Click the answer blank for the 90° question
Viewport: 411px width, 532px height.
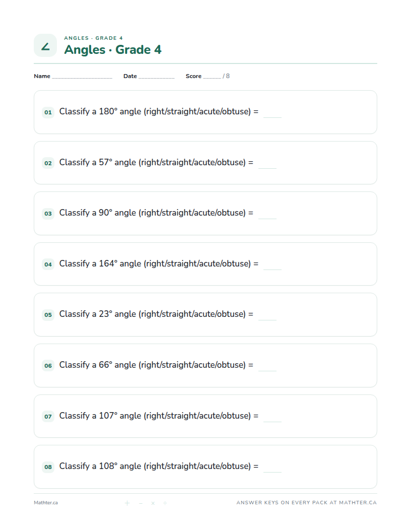click(267, 215)
